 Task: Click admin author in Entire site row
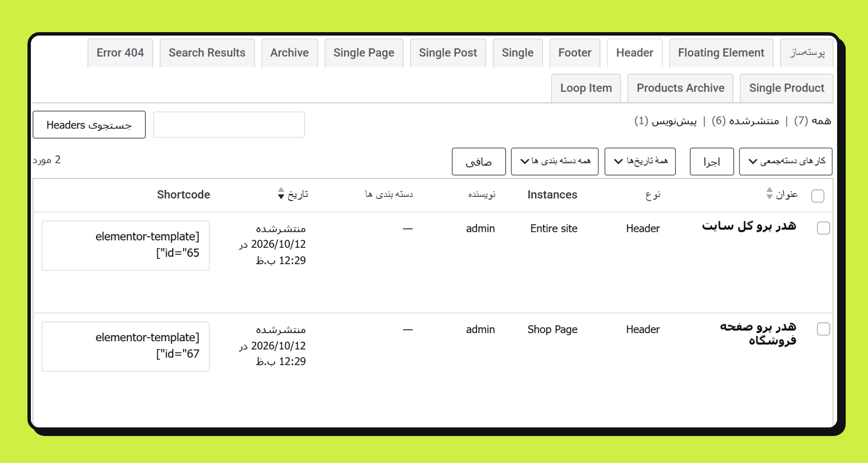[x=480, y=228]
